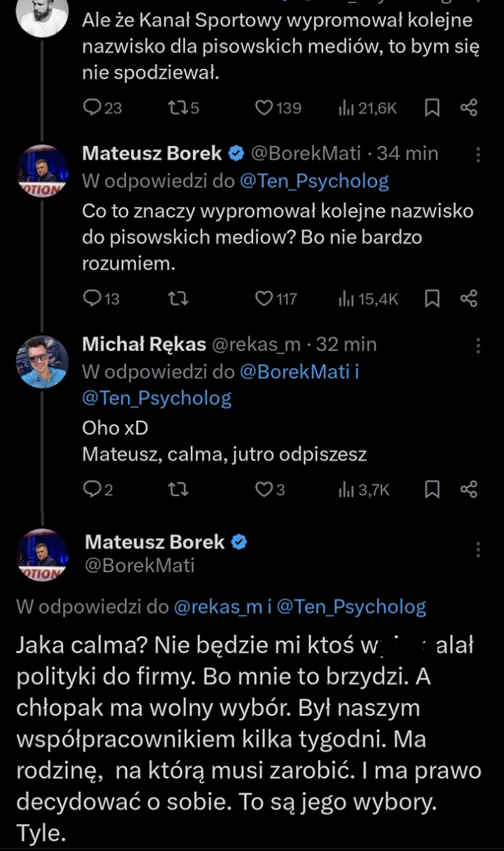The image size is (504, 851).
Task: Open Mateusz Borek's profile picture
Action: 42,169
